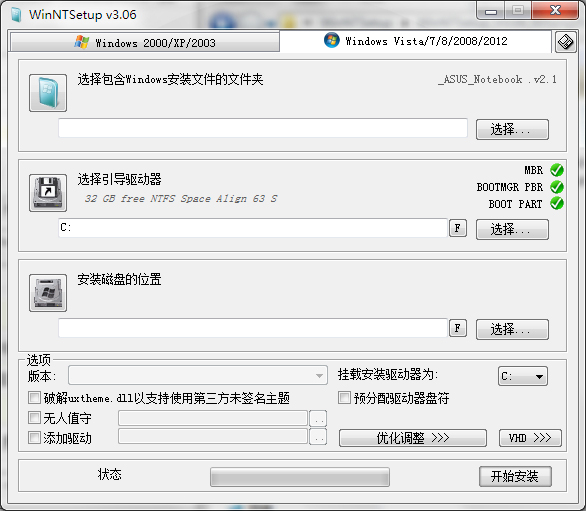The image size is (586, 511).
Task: Click 选择 button for boot drive
Action: tap(512, 230)
